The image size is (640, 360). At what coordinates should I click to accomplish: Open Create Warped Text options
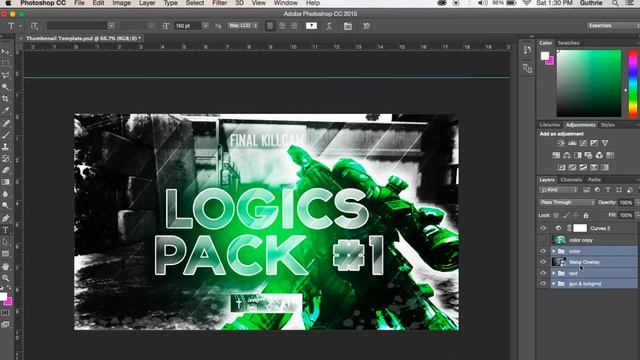click(329, 26)
